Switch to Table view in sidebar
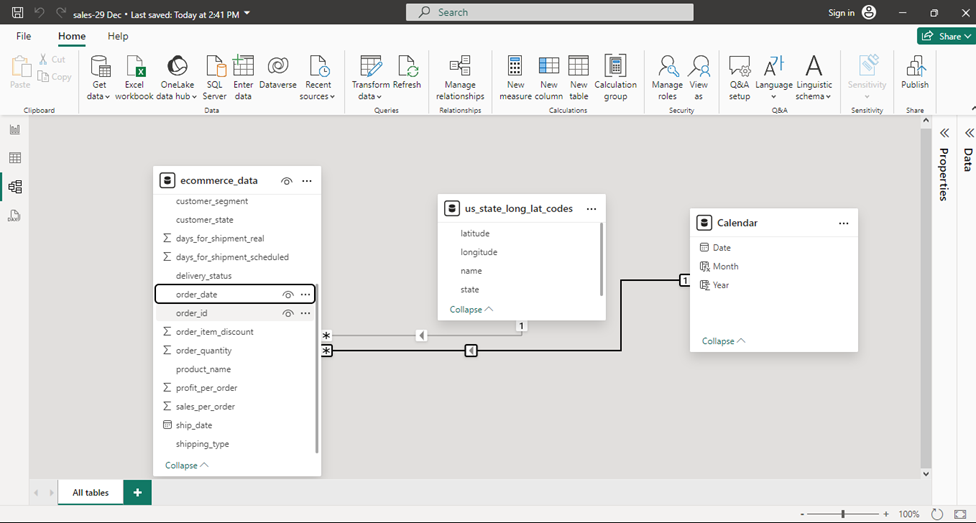This screenshot has width=976, height=523. click(x=15, y=158)
